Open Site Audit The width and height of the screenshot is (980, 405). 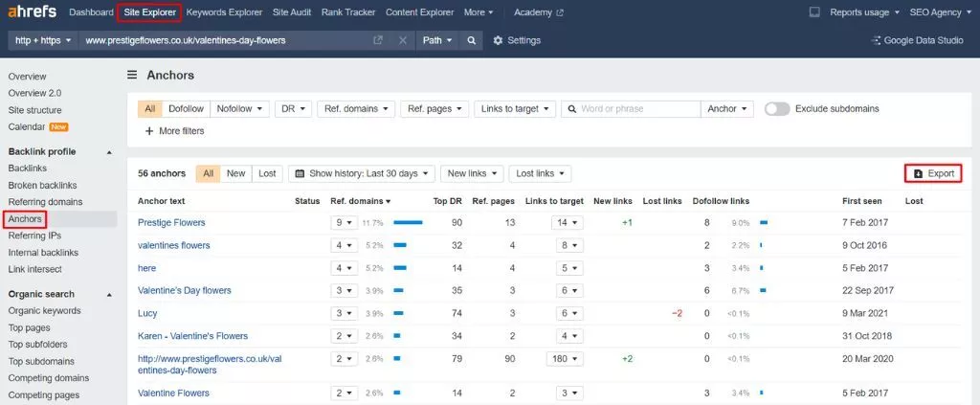tap(292, 11)
